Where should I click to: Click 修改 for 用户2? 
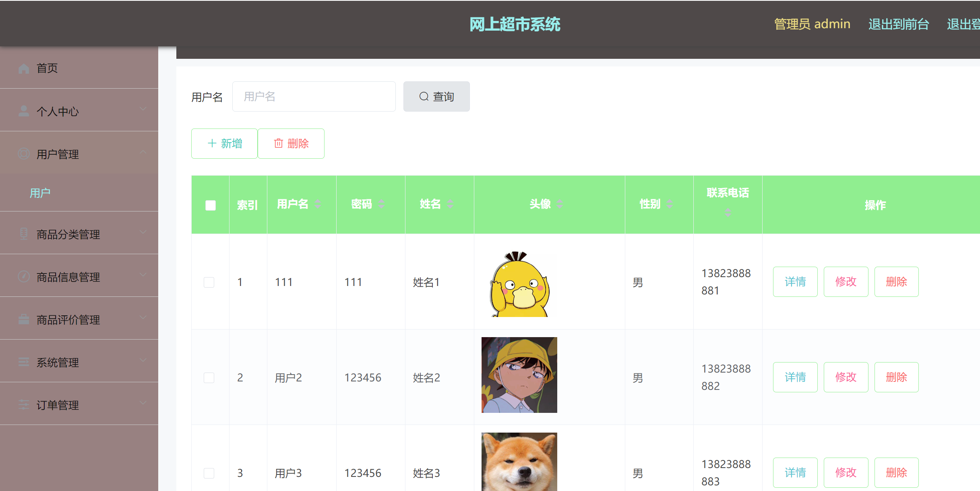click(846, 377)
